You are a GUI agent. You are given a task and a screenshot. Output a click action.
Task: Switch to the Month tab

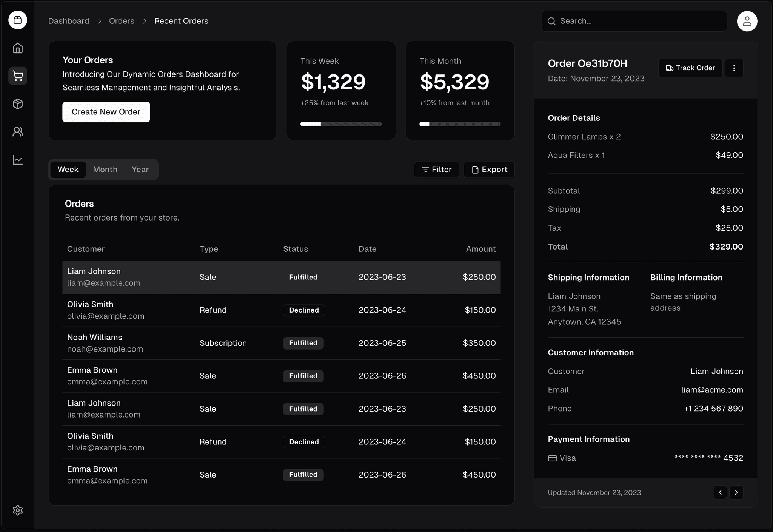[105, 170]
